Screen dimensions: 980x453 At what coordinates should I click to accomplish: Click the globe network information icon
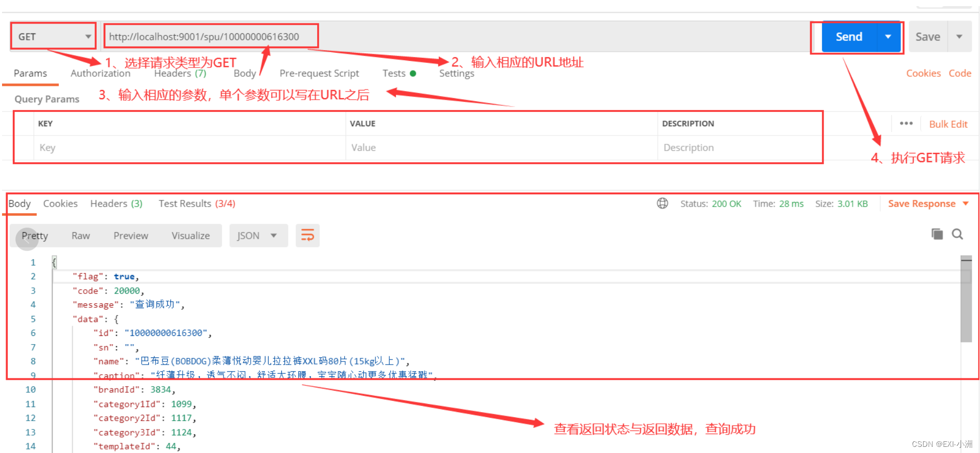(662, 203)
